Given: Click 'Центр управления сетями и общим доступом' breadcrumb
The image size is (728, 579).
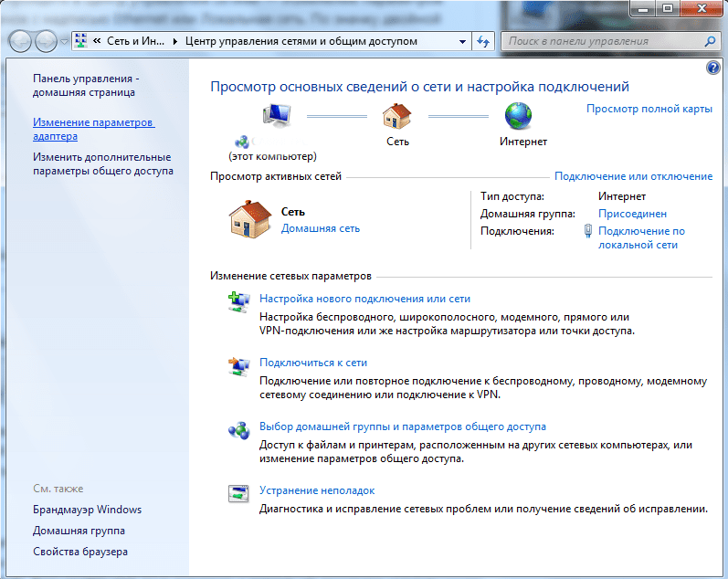Looking at the screenshot, I should (301, 41).
